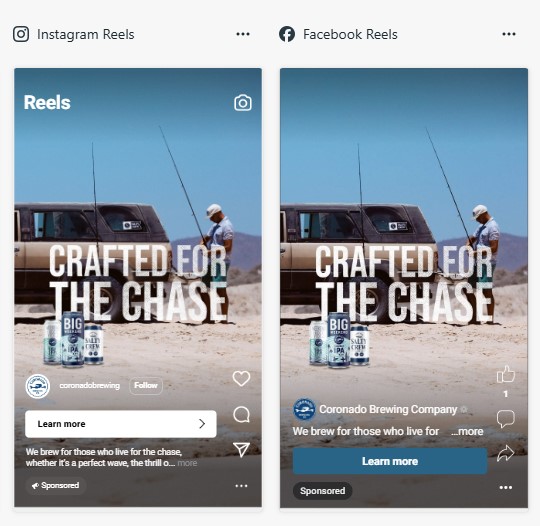Screen dimensions: 540x526
Task: Open comments on the Facebook reel
Action: (x=506, y=419)
